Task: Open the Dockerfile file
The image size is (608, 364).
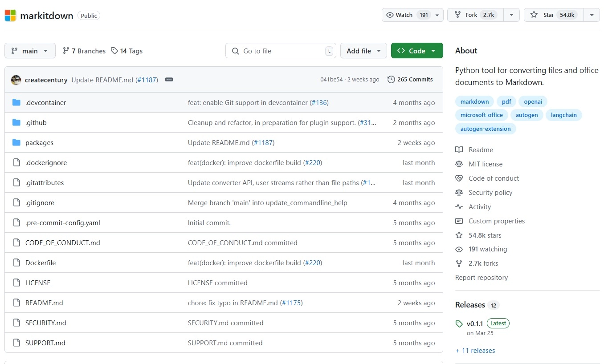Action: (x=41, y=263)
